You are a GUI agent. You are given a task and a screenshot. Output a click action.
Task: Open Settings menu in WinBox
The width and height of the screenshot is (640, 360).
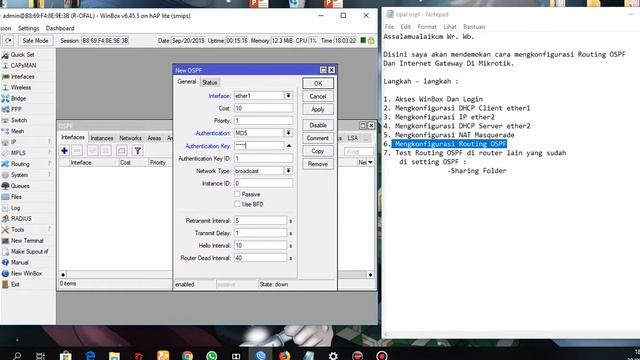tap(29, 28)
